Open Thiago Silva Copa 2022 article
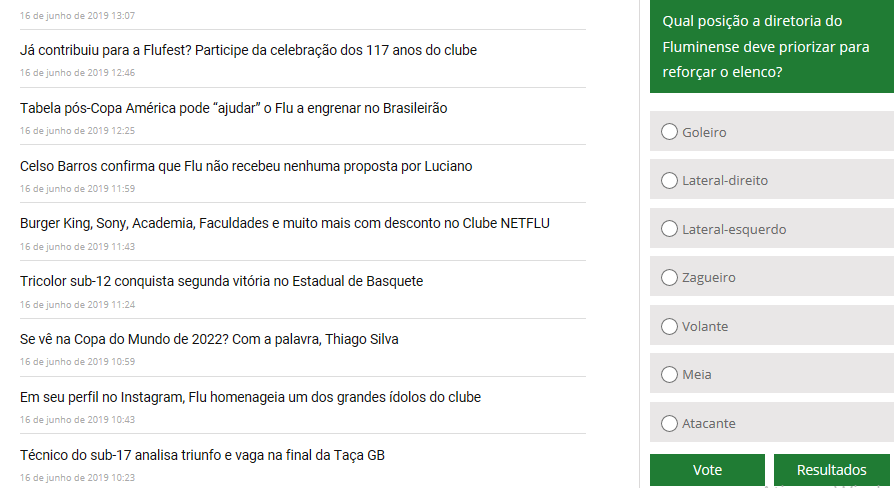894x488 pixels. coord(209,339)
